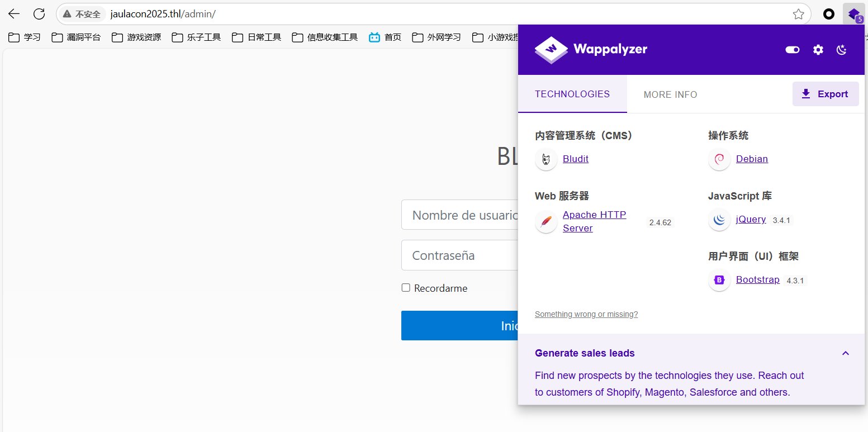Open the Apache HTTP Server link

click(594, 221)
